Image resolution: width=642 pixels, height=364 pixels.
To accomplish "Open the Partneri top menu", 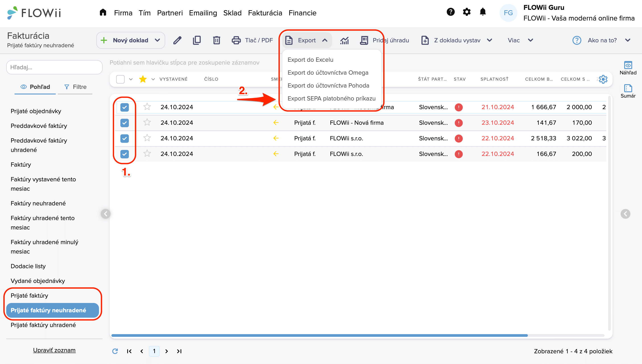I will click(170, 13).
